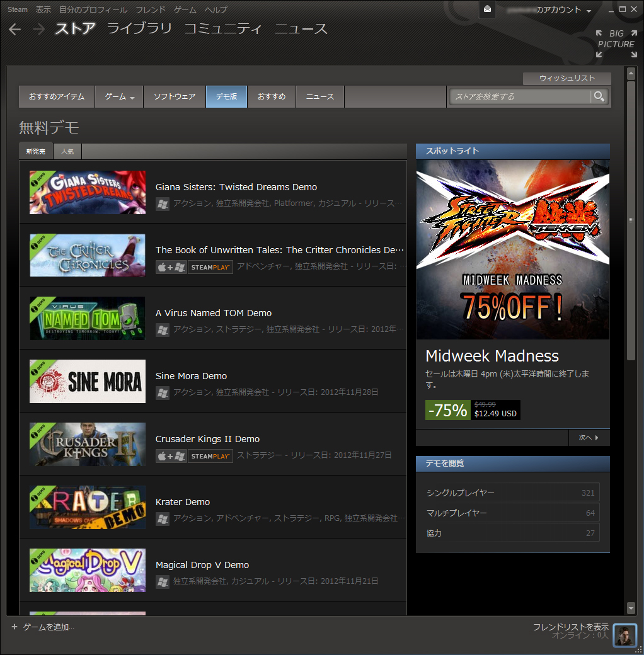Browse マルチプレイヤー demos

click(512, 512)
